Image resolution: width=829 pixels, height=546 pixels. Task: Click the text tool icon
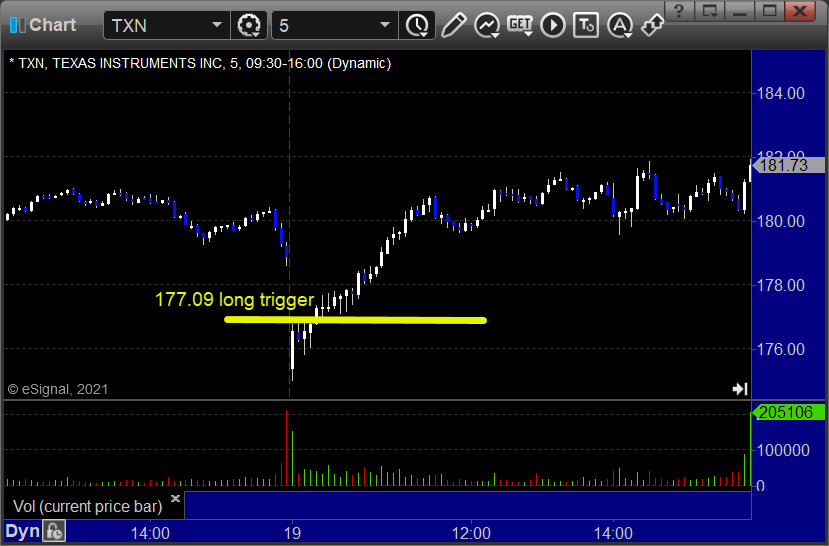tap(586, 25)
